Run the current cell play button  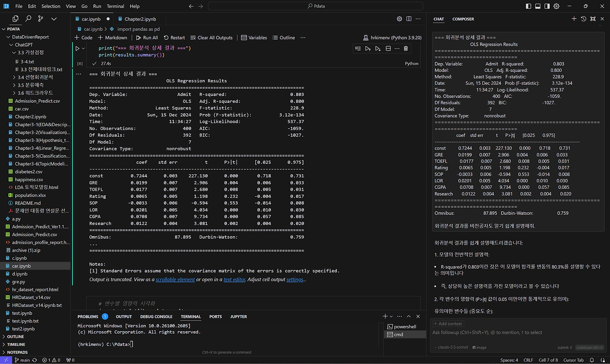[x=78, y=49]
